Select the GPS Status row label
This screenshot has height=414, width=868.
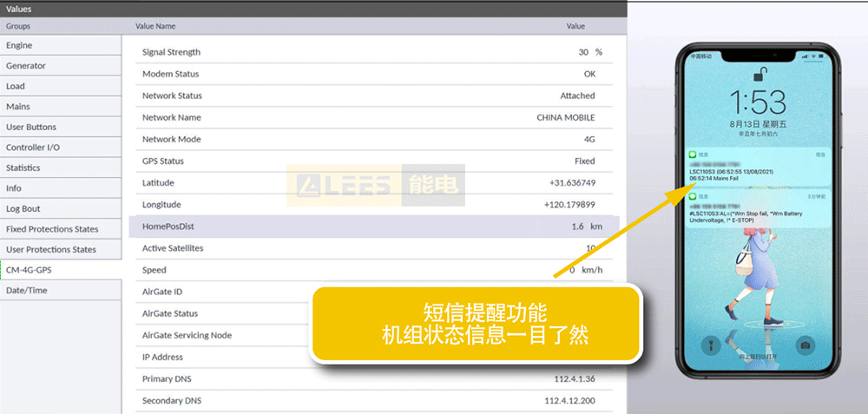point(162,161)
